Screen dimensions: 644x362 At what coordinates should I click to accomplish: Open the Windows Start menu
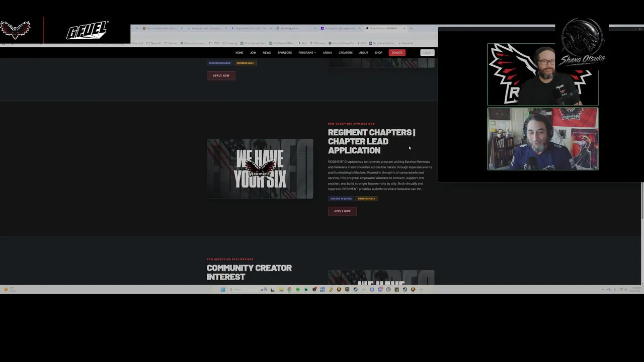tap(223, 290)
